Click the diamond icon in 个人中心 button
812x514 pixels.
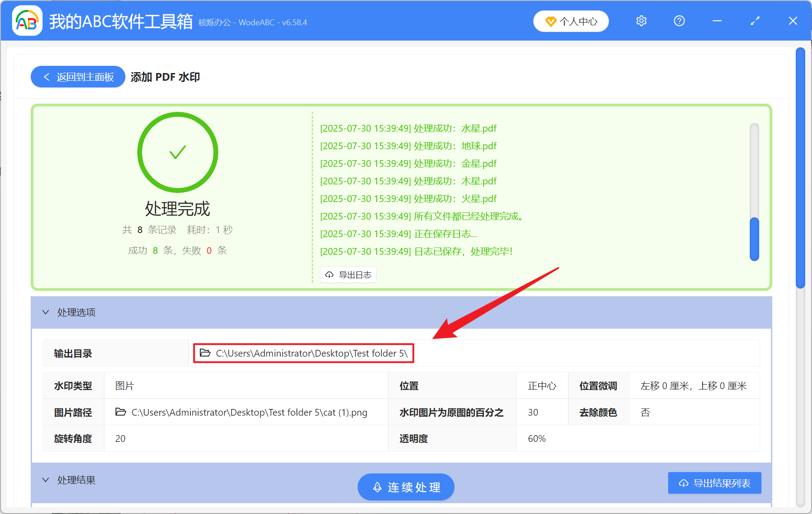550,21
